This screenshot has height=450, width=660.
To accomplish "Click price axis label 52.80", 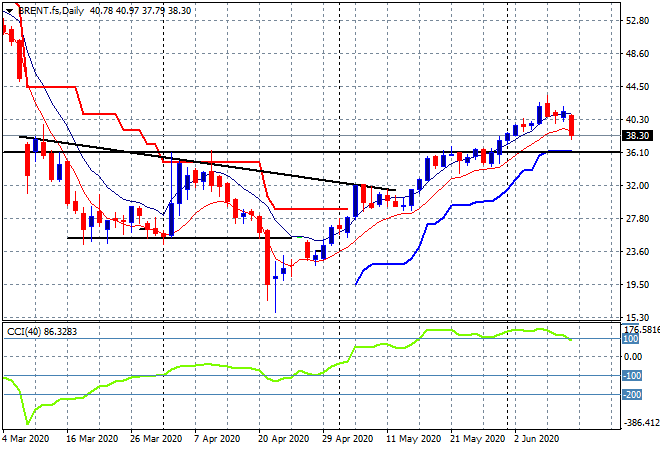I will [637, 21].
